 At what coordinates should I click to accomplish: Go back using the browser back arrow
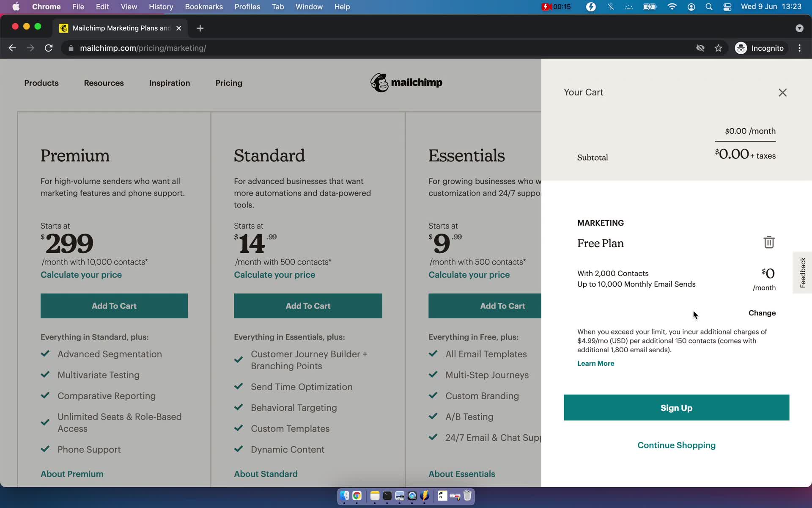pos(12,48)
